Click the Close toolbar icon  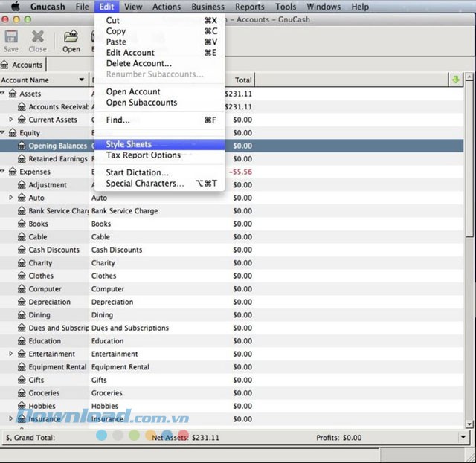click(37, 39)
